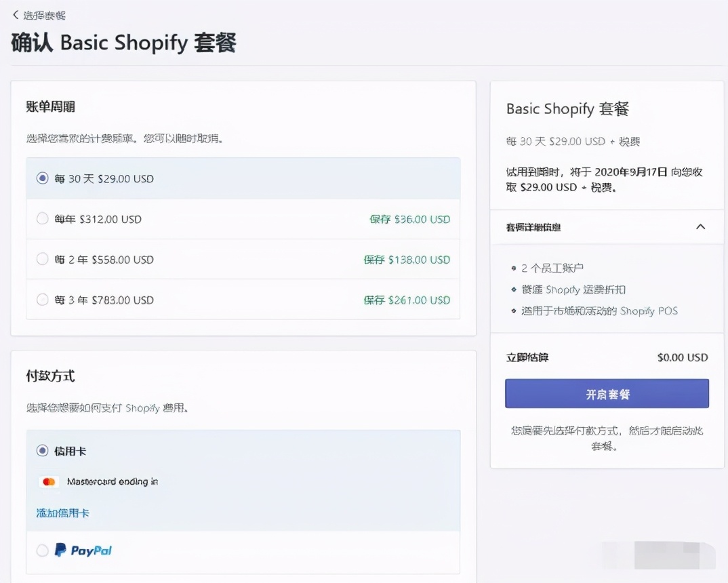Image resolution: width=728 pixels, height=583 pixels.
Task: Choose the PayPal payment radio button
Action: click(x=43, y=550)
